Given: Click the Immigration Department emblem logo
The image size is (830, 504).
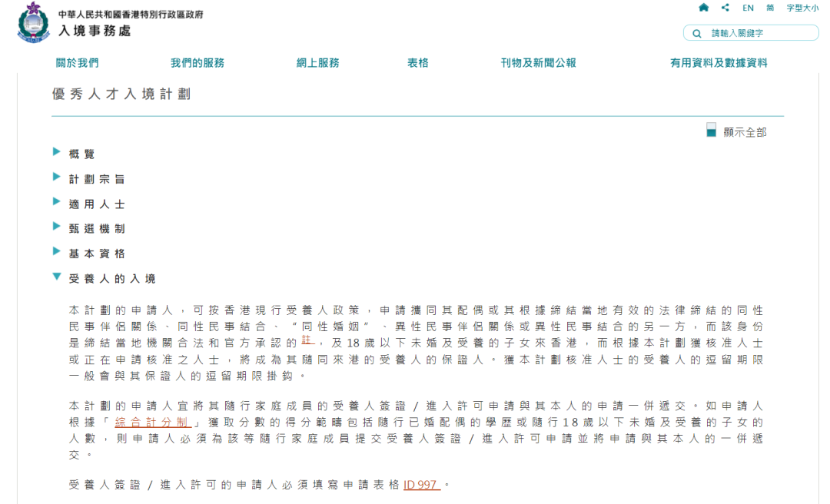Looking at the screenshot, I should coord(33,22).
